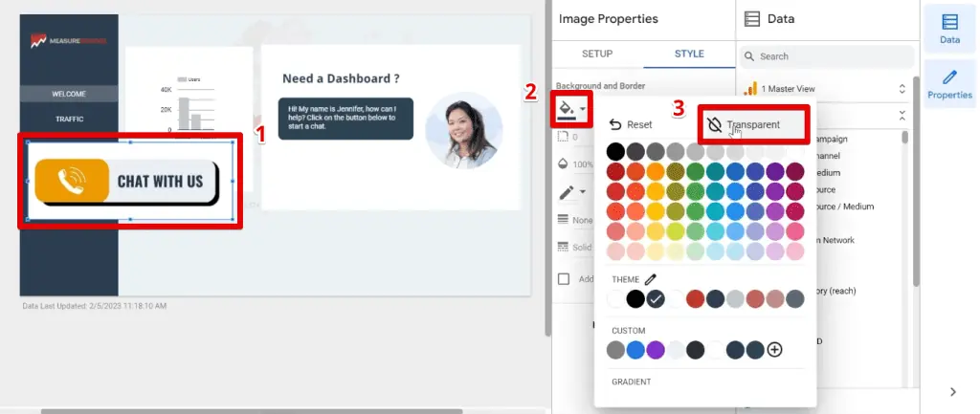Expand the arrow beside the border pencil icon
Image resolution: width=980 pixels, height=414 pixels.
583,192
